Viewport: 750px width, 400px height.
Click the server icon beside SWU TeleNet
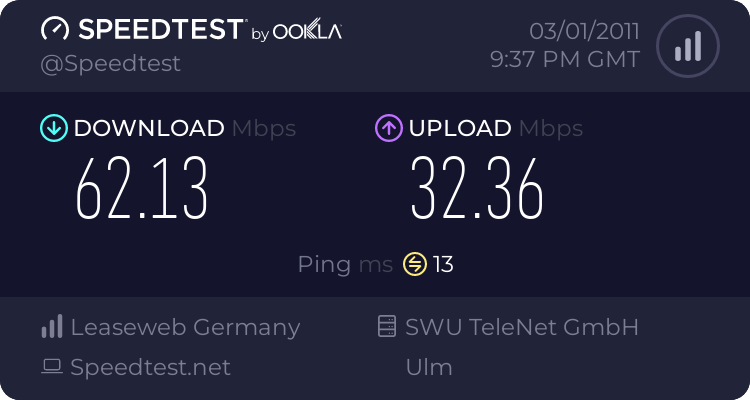tap(386, 327)
